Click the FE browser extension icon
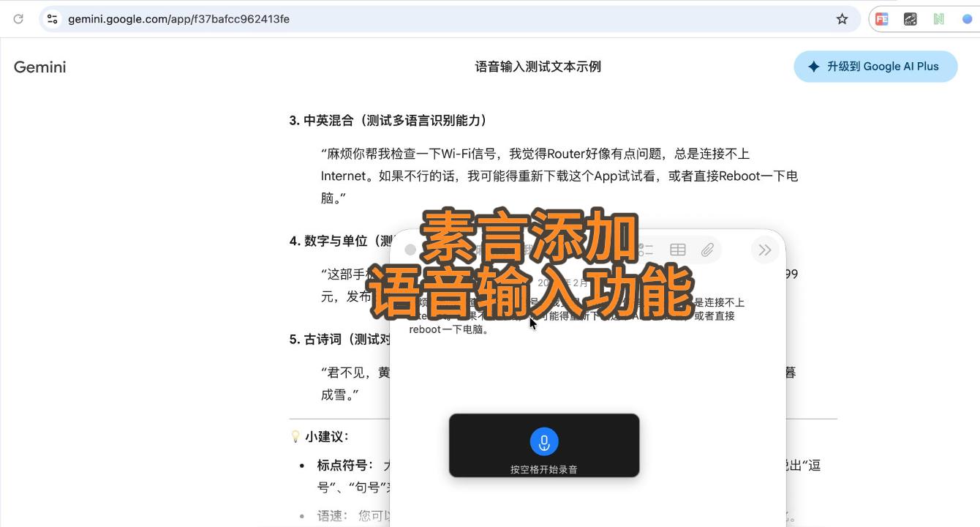 point(881,18)
